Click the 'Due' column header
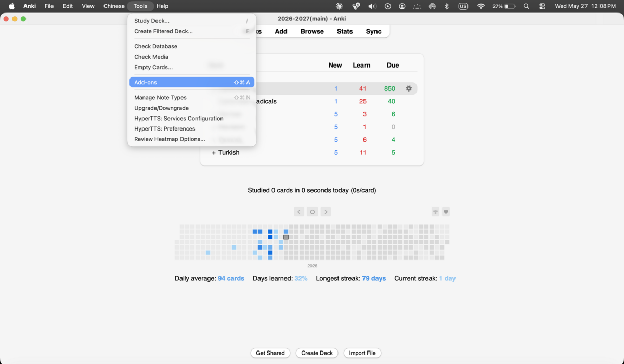The image size is (624, 364). (393, 65)
